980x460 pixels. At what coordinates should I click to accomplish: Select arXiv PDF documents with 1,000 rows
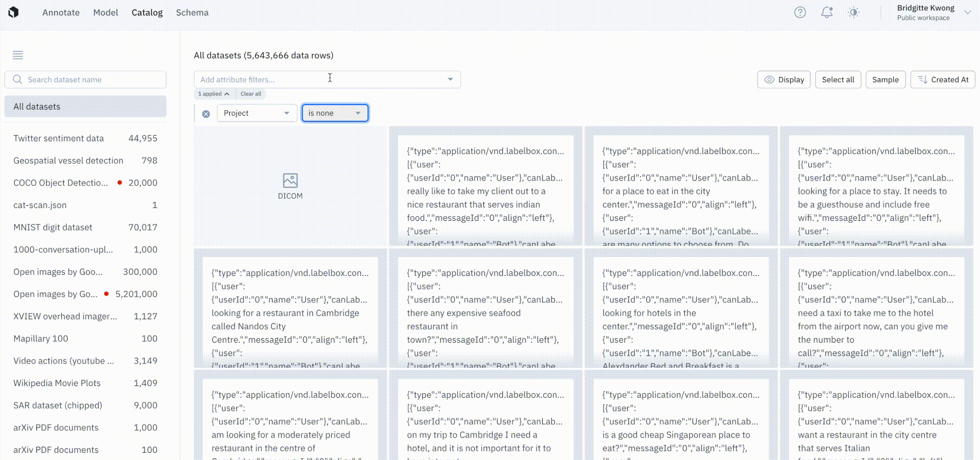(85, 428)
